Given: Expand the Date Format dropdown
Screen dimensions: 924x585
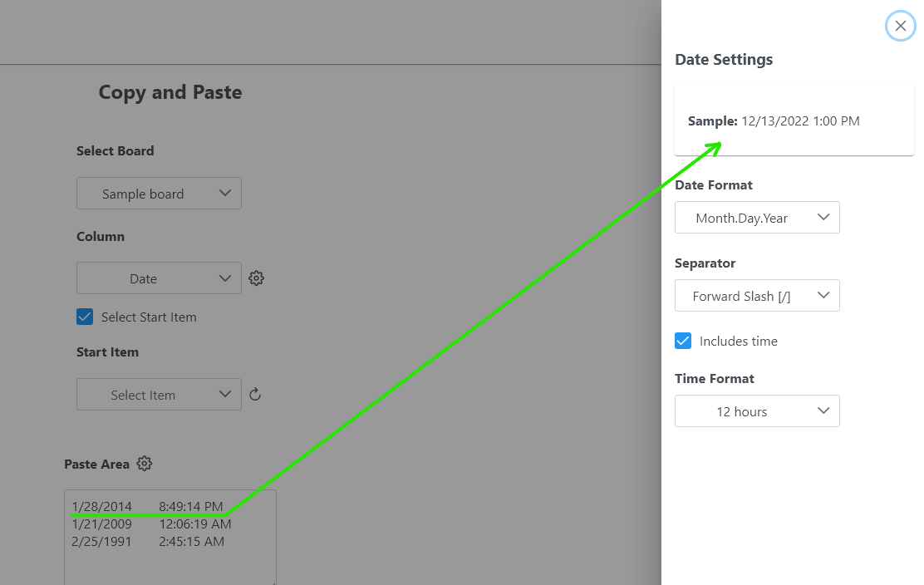Looking at the screenshot, I should tap(757, 218).
